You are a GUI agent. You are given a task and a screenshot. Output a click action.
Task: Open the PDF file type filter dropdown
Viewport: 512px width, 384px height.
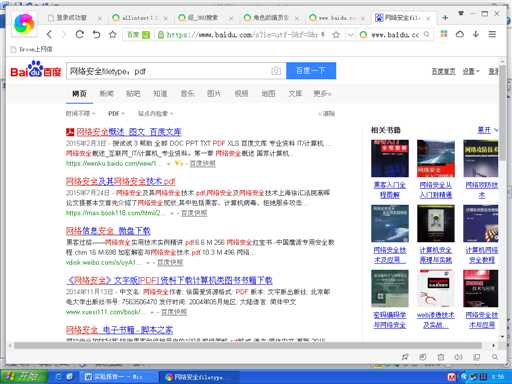click(116, 114)
